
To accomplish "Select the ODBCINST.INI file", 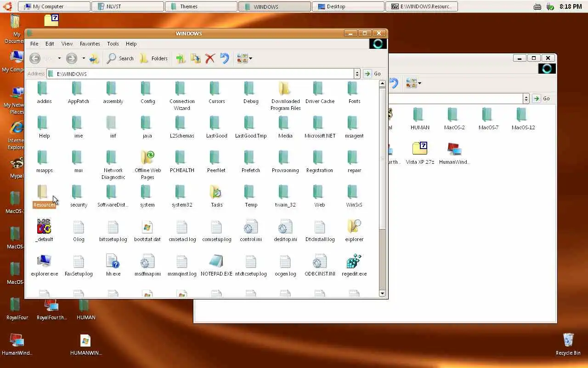I will click(x=320, y=265).
